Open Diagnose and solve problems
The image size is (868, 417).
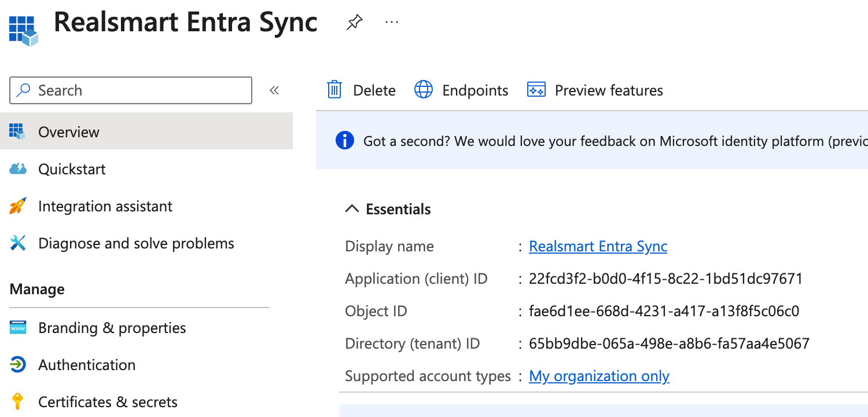[x=136, y=243]
